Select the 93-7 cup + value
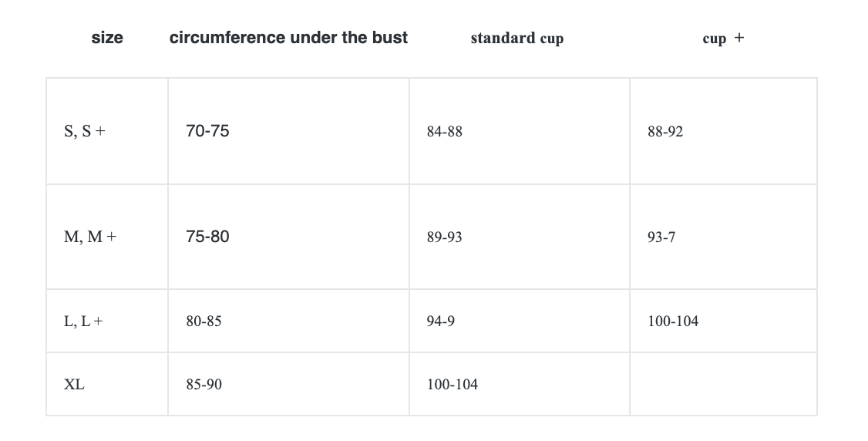 coord(661,237)
